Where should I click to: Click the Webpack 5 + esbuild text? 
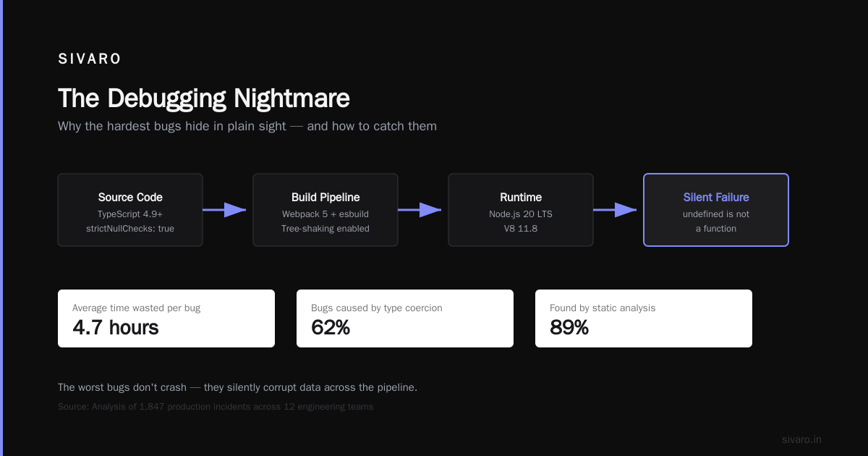(x=325, y=214)
